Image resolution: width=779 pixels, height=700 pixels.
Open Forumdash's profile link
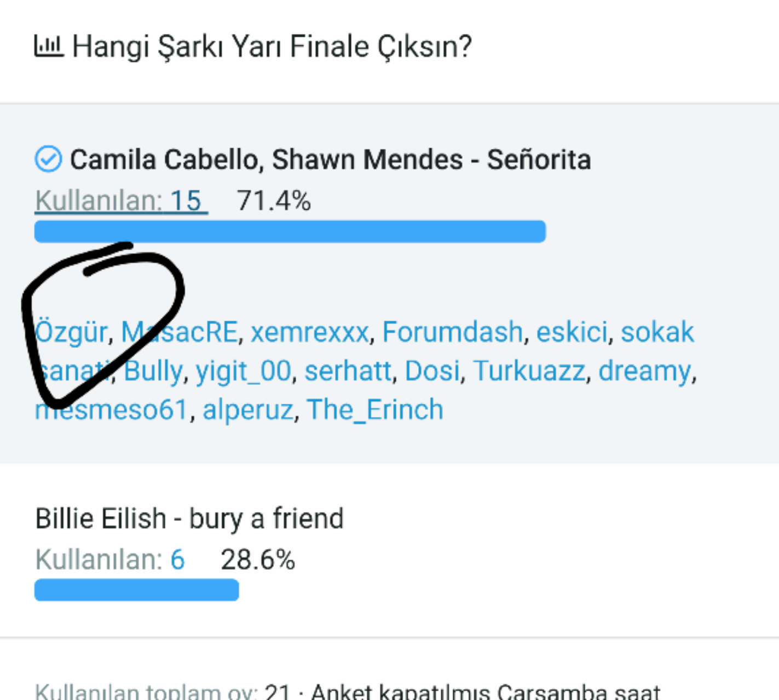[452, 332]
